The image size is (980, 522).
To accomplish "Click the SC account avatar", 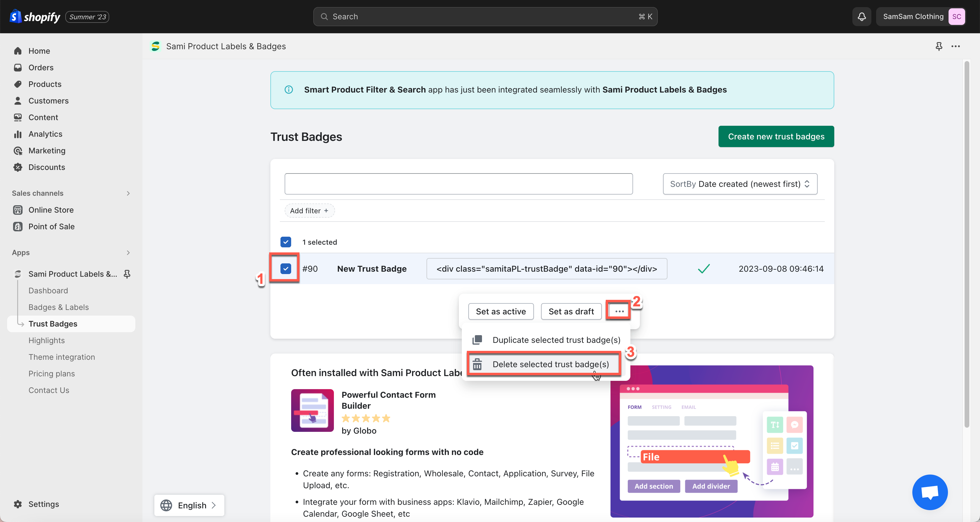I will [x=957, y=17].
